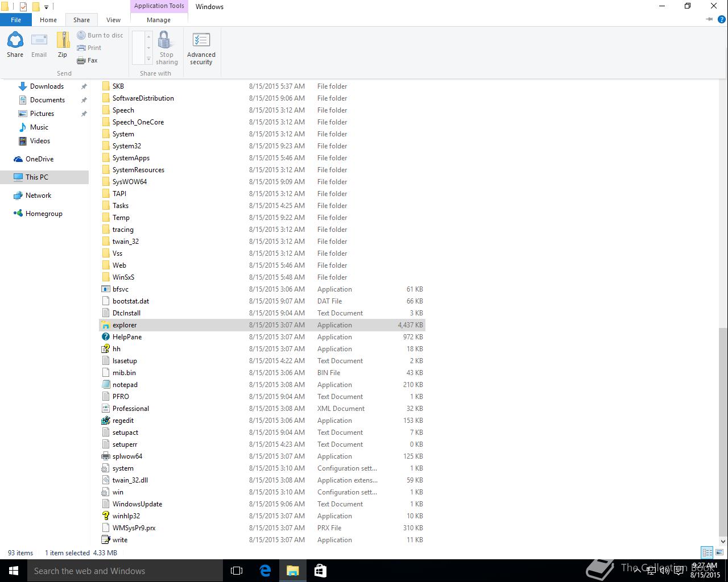Click the bfsvc application icon
The height and width of the screenshot is (582, 728).
click(105, 289)
